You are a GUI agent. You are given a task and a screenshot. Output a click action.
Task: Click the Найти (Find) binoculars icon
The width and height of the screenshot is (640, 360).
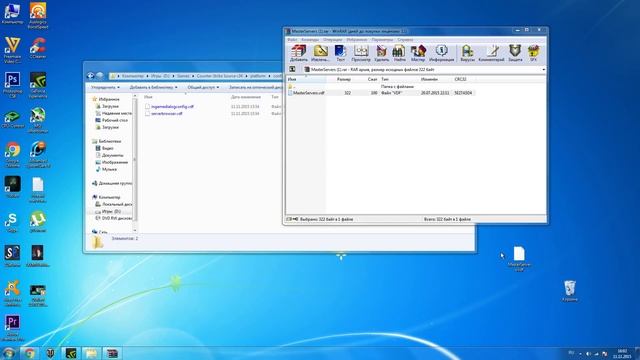click(x=399, y=53)
